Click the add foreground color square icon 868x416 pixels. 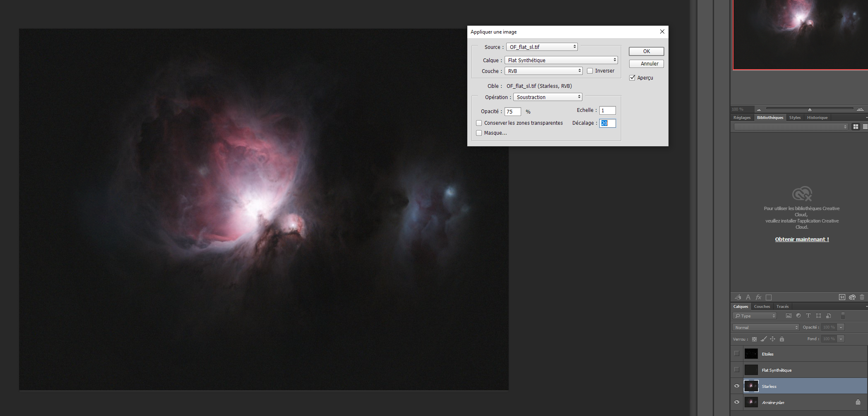[769, 297]
